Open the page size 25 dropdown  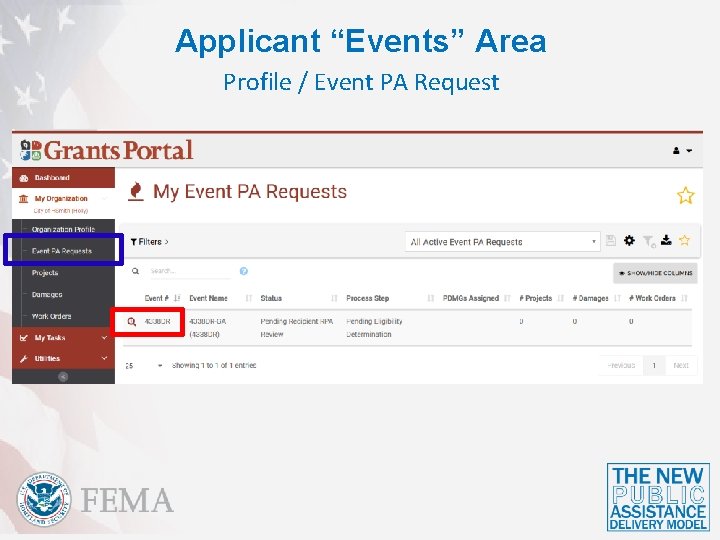coord(144,366)
